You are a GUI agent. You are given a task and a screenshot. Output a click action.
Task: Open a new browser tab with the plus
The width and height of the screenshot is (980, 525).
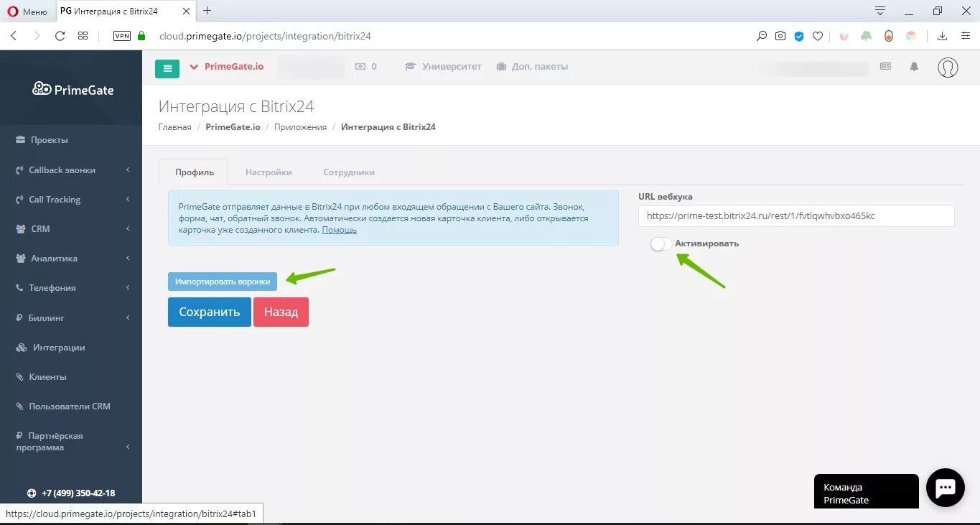[207, 11]
